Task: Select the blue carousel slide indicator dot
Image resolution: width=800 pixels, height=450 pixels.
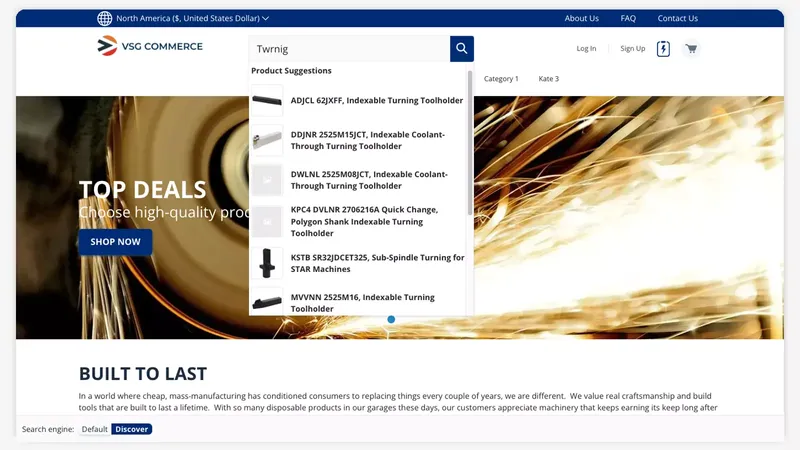Action: [391, 319]
